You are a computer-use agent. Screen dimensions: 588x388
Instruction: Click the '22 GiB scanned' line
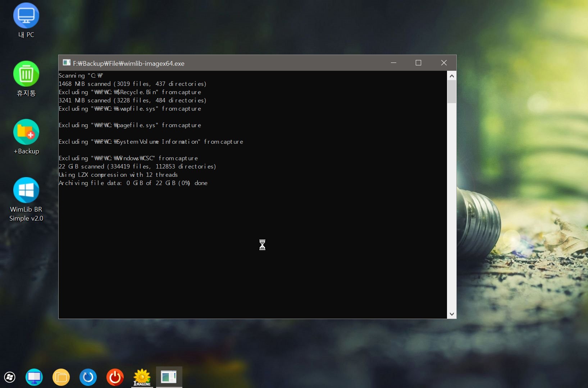(137, 166)
